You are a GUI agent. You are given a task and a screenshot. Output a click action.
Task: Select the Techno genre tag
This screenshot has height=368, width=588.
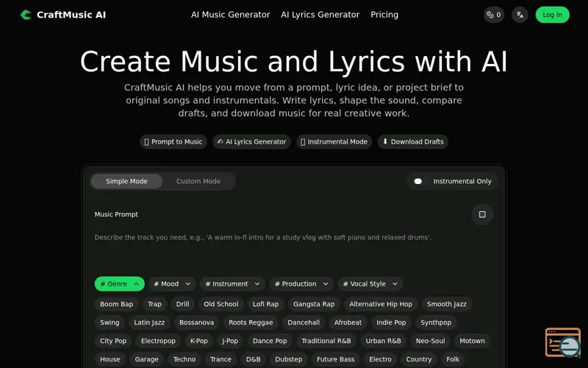coord(184,359)
